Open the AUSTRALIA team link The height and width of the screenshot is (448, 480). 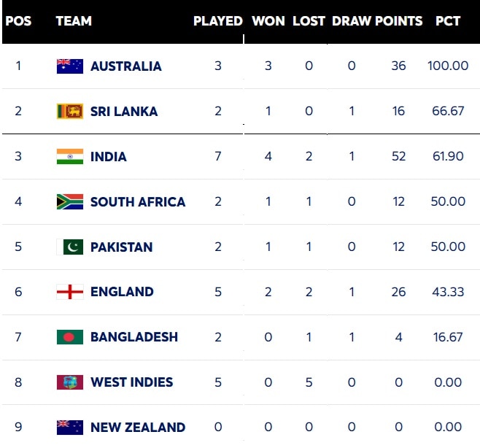pyautogui.click(x=125, y=66)
